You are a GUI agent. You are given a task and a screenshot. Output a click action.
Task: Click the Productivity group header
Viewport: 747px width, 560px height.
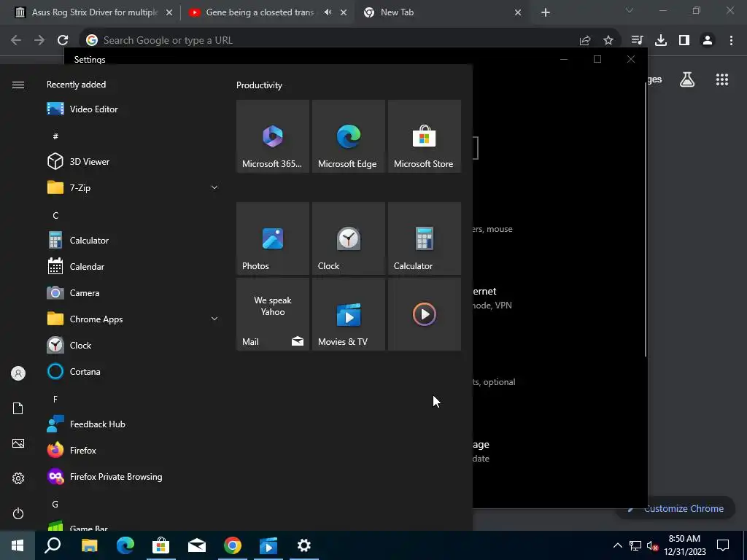coord(259,85)
